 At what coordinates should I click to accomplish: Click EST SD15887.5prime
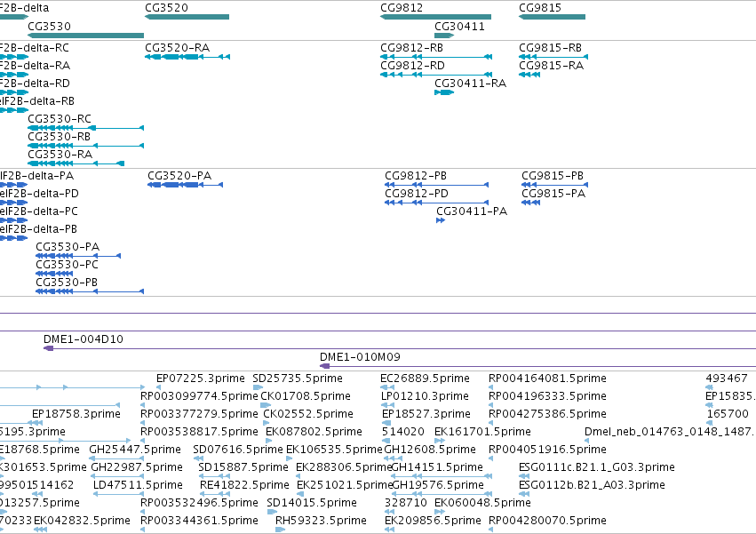243,467
